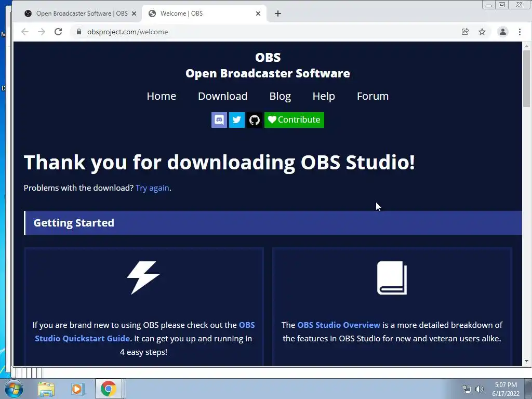Image resolution: width=532 pixels, height=399 pixels.
Task: Reload the Welcome page
Action: (x=58, y=32)
